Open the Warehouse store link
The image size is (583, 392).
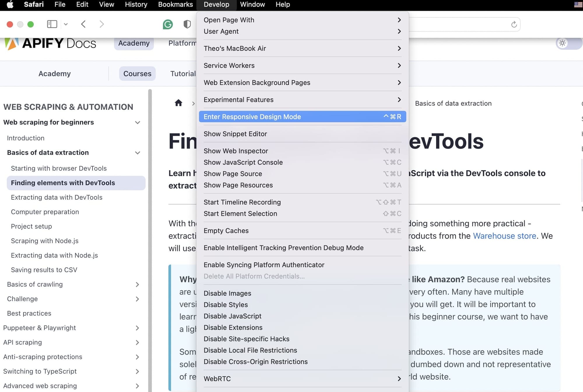(x=505, y=236)
